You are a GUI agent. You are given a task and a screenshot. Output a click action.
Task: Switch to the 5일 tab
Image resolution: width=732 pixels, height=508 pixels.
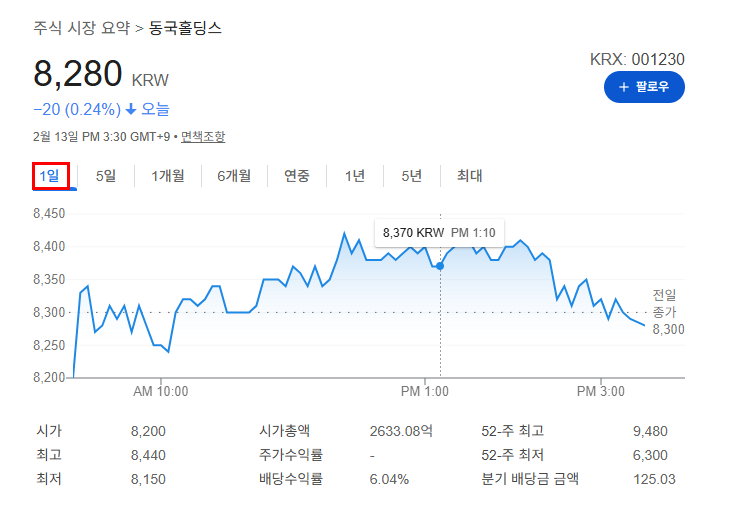coord(106,176)
